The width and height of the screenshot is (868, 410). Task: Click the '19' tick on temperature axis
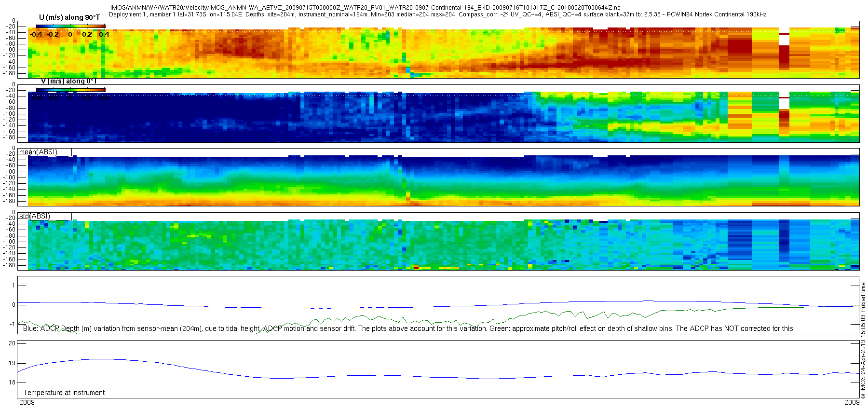point(13,363)
